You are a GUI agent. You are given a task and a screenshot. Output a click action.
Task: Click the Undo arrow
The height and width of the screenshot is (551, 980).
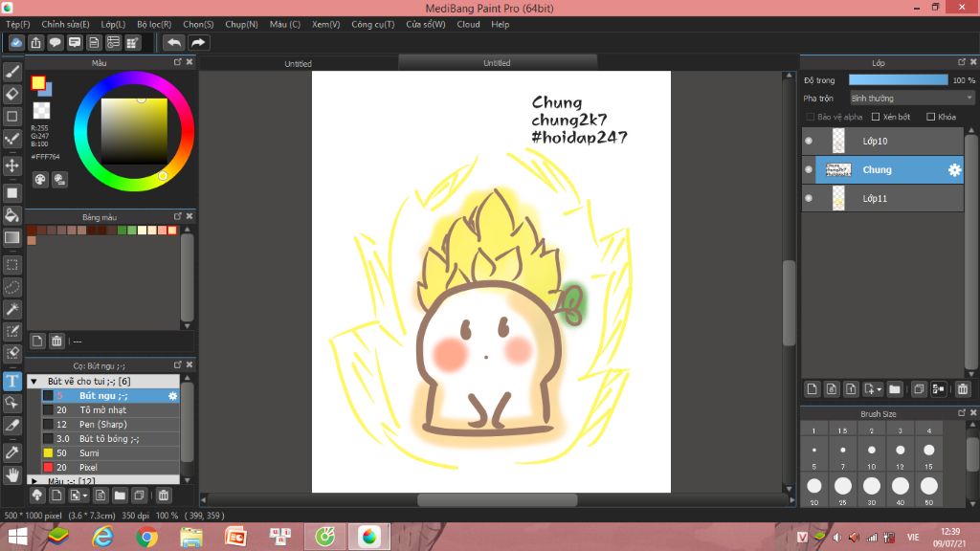click(x=174, y=42)
